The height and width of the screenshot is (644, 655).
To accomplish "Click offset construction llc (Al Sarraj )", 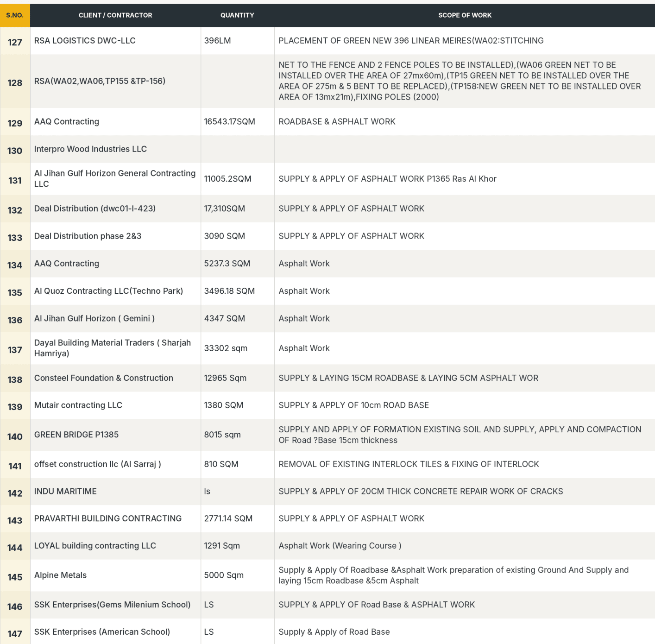I will tap(98, 464).
